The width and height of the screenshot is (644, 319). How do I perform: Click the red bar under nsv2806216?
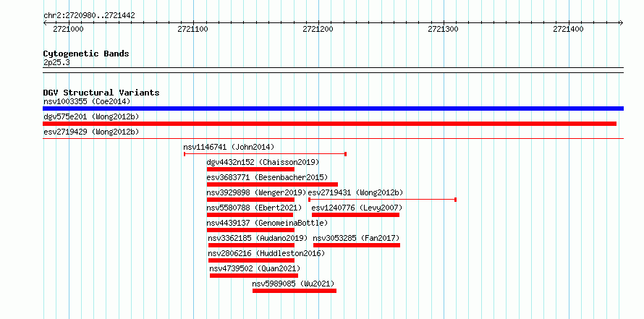pyautogui.click(x=251, y=260)
